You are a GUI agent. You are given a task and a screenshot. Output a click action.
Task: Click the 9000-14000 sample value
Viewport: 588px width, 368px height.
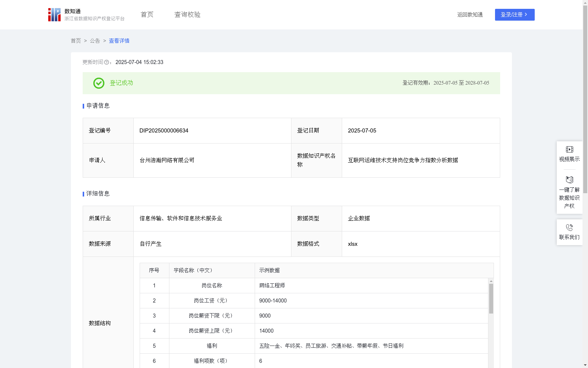[x=273, y=301]
